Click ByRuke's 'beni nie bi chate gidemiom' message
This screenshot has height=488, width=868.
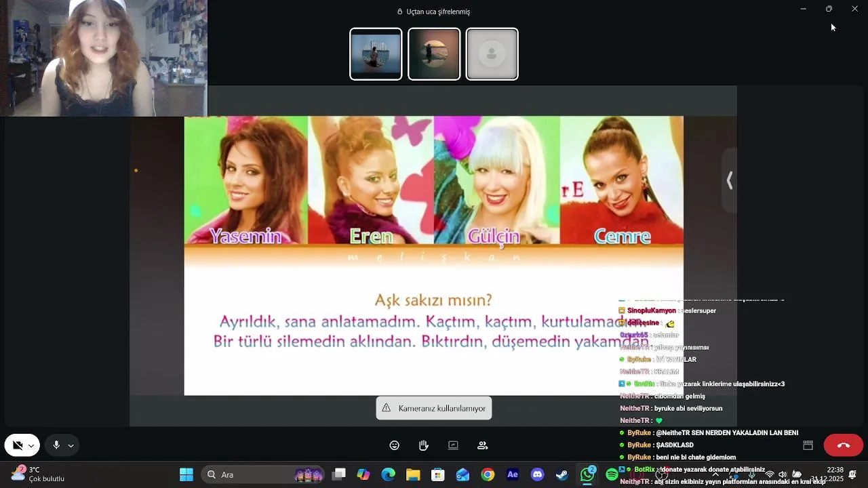coord(677,457)
